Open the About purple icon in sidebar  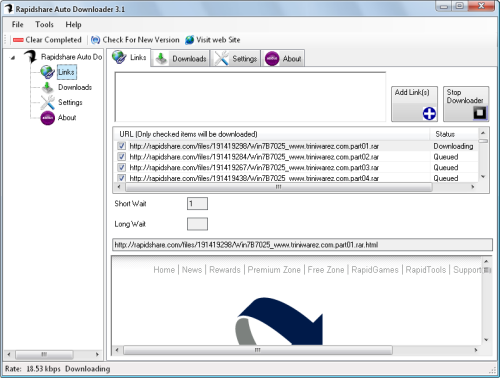pyautogui.click(x=48, y=118)
